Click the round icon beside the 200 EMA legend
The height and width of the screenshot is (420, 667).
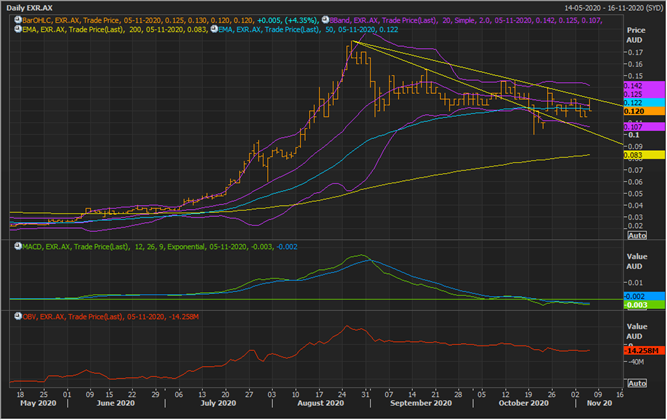18,29
